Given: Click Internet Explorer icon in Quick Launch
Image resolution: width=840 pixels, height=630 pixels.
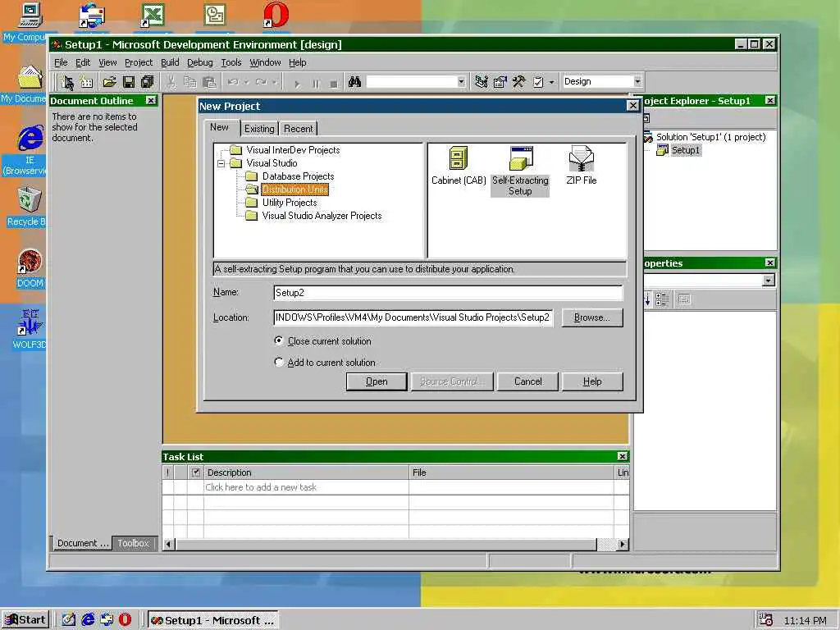Looking at the screenshot, I should click(x=88, y=620).
